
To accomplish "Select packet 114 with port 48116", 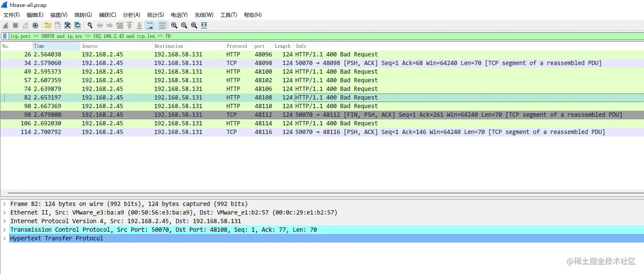I will click(x=322, y=132).
